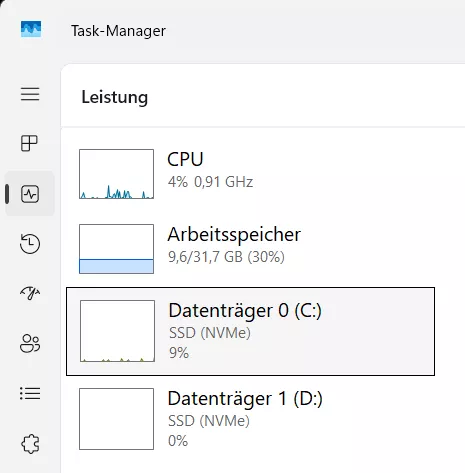Image resolution: width=465 pixels, height=473 pixels.
Task: Click the CPU usage graph thumbnail
Action: click(x=116, y=174)
